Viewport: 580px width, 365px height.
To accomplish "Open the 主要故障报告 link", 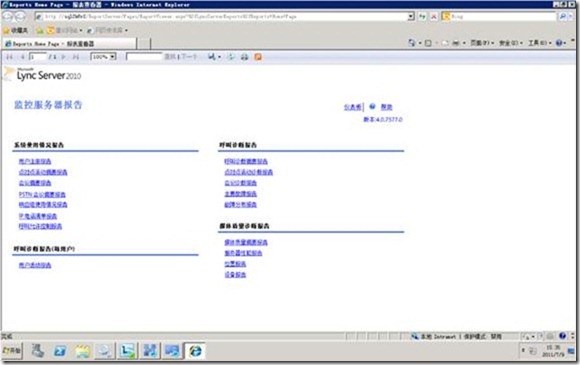I will click(x=240, y=194).
